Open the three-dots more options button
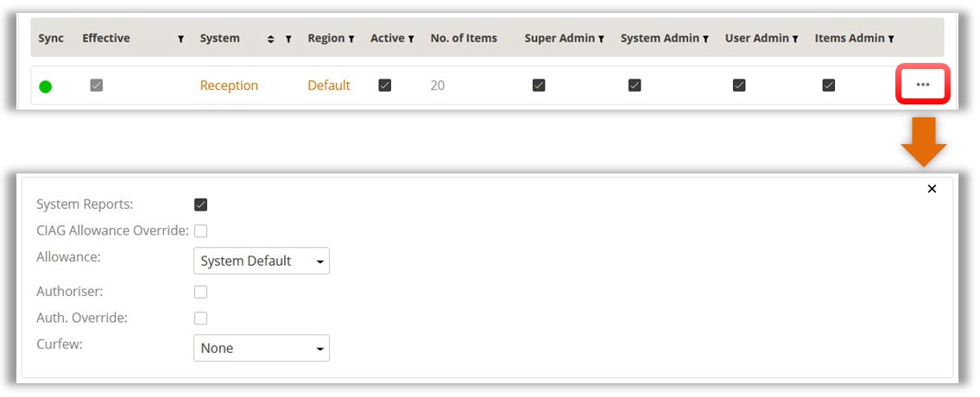980x397 pixels. click(x=922, y=85)
